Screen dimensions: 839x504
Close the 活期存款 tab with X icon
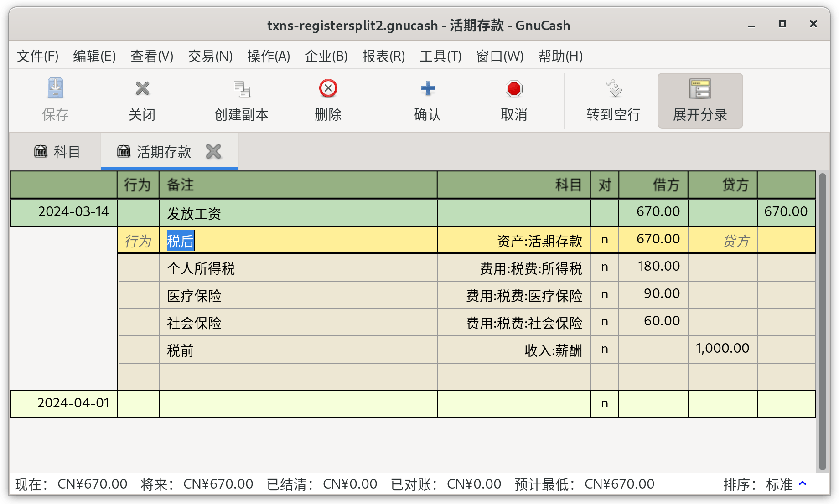pos(213,152)
